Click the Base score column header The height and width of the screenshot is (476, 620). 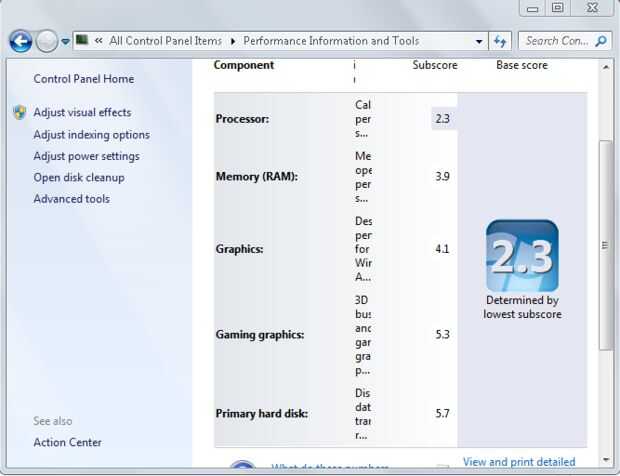pyautogui.click(x=522, y=65)
